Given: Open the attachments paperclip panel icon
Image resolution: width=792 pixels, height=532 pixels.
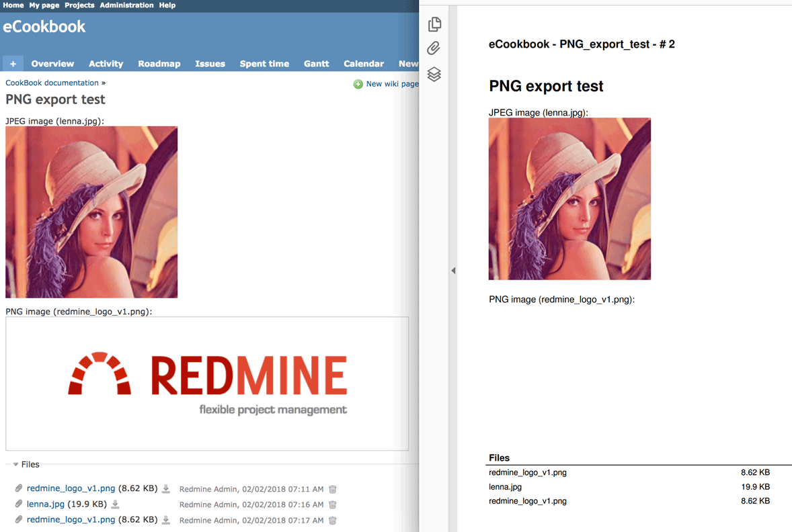Looking at the screenshot, I should tap(434, 48).
